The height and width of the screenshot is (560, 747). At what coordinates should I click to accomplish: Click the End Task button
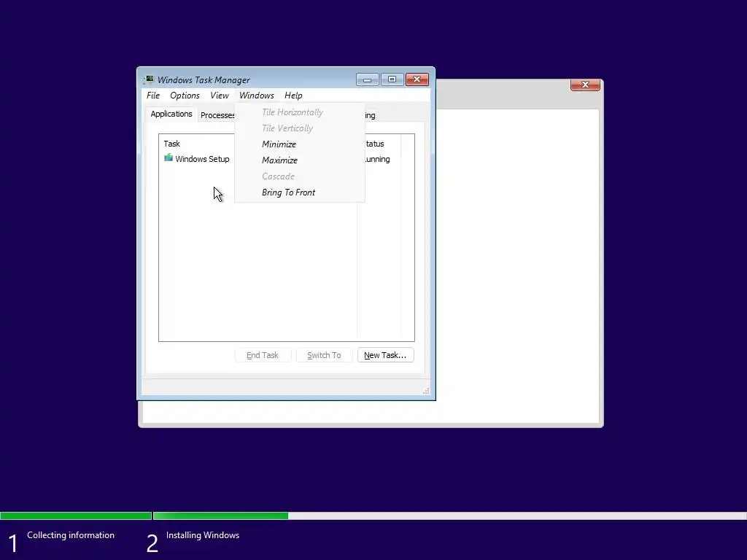point(263,355)
